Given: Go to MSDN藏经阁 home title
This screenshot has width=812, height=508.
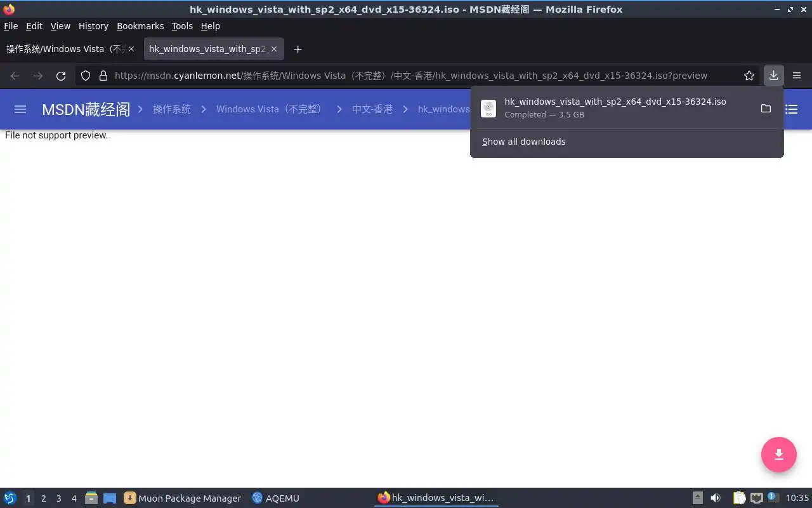Looking at the screenshot, I should (86, 109).
